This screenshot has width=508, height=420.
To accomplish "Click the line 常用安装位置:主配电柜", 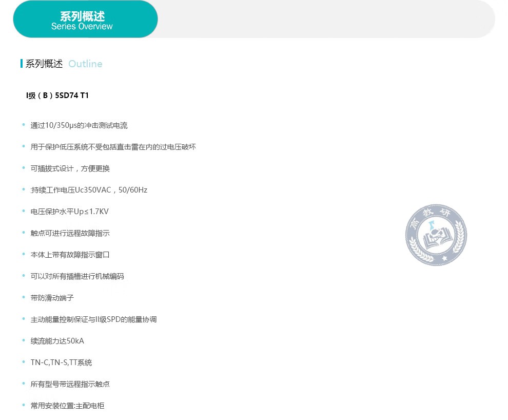I will click(67, 406).
